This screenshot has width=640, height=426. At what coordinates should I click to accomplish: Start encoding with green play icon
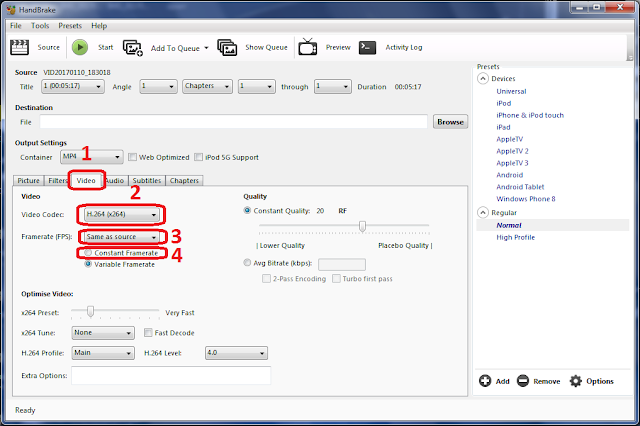click(80, 47)
